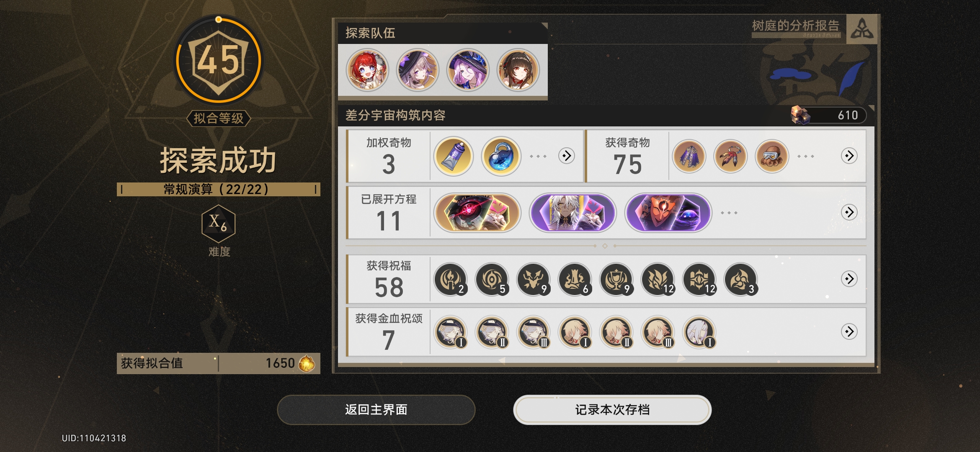
Task: Select the purple witch-hat character portrait
Action: (x=468, y=70)
